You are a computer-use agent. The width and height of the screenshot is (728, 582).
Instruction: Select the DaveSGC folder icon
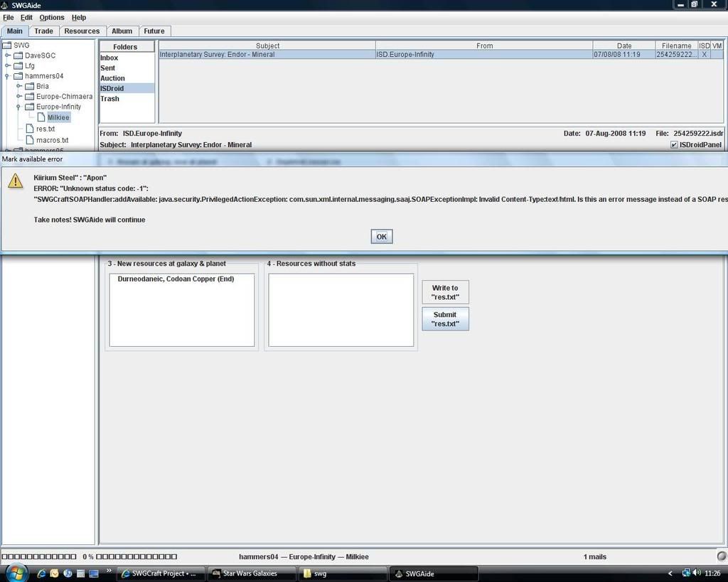[x=18, y=55]
